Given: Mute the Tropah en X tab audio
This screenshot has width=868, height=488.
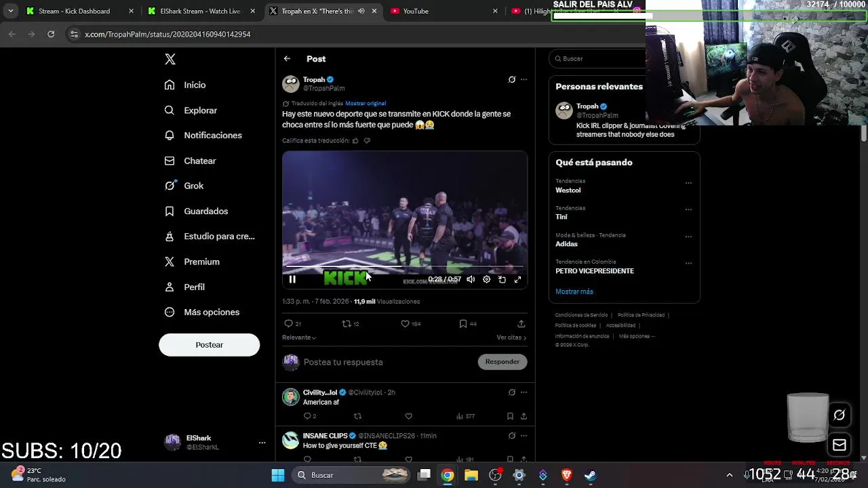Looking at the screenshot, I should point(361,11).
